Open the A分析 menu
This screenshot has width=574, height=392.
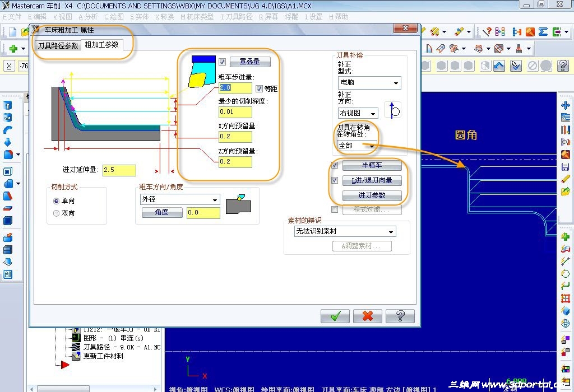(x=88, y=17)
